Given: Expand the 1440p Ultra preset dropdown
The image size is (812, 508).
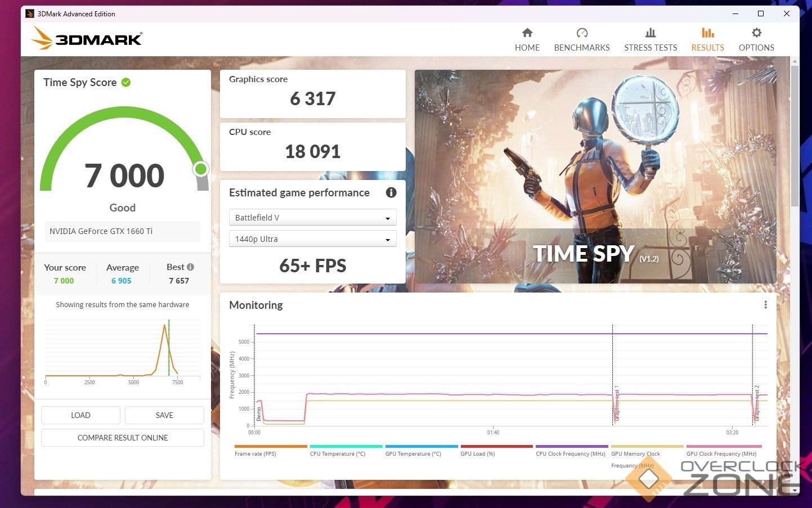Looking at the screenshot, I should pos(313,239).
